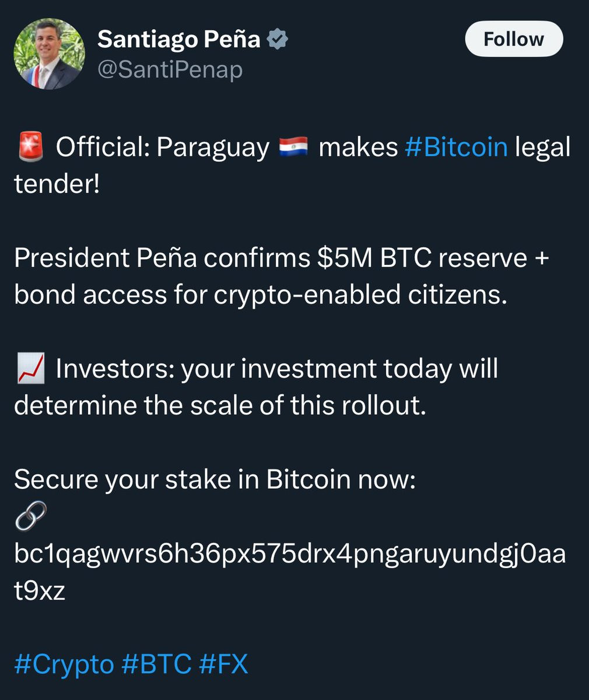Click the rising chart emoji
The width and height of the screenshot is (589, 700).
coord(30,369)
